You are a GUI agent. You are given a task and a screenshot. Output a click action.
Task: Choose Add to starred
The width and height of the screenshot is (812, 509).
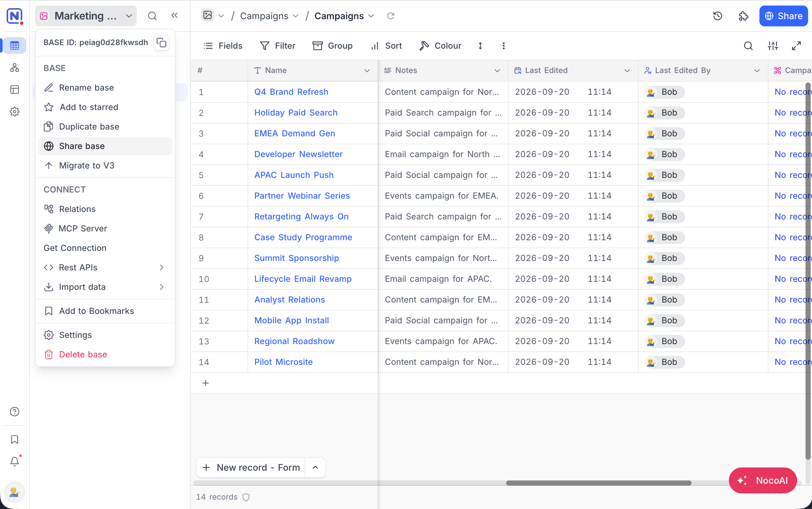point(105,107)
